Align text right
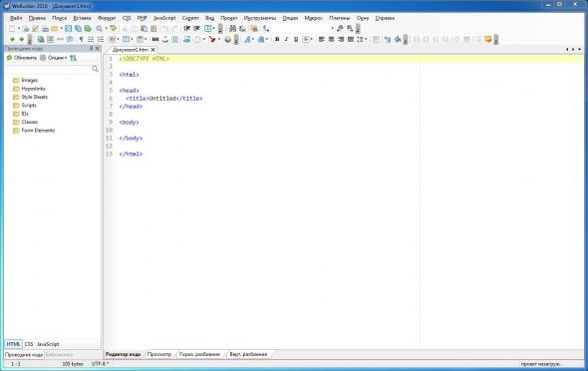The height and width of the screenshot is (371, 588). [341, 39]
